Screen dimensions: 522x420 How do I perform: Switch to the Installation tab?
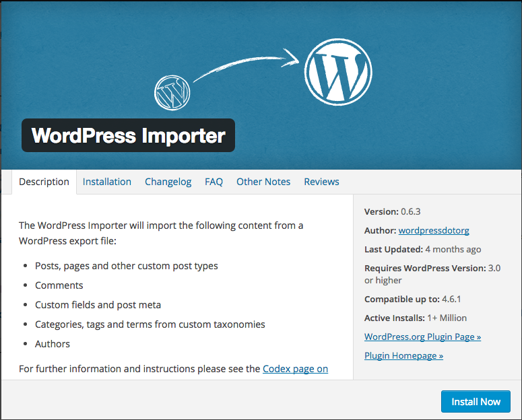107,182
